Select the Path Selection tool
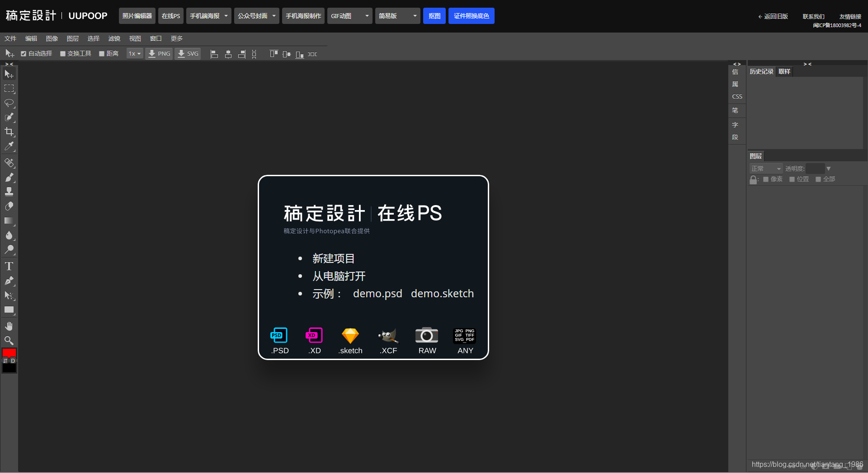This screenshot has height=473, width=868. pos(9,295)
